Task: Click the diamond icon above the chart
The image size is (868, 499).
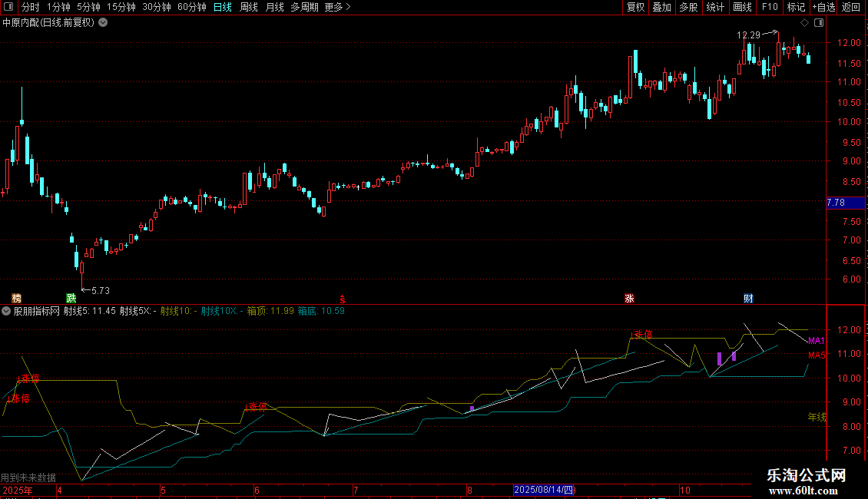Action: pos(804,23)
